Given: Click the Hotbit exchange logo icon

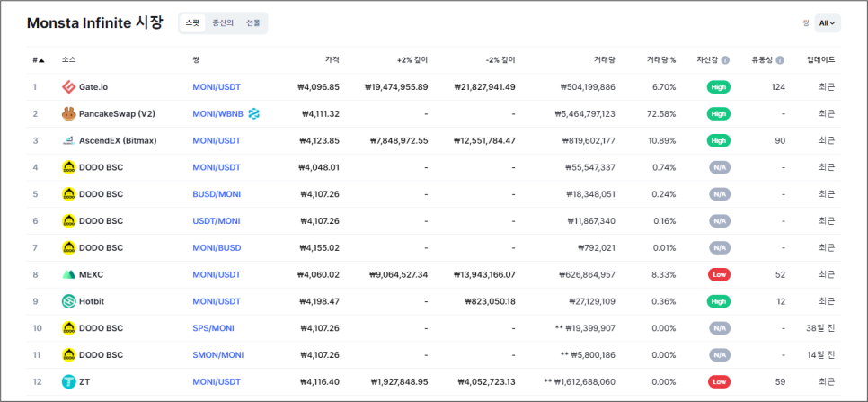Looking at the screenshot, I should [x=68, y=301].
